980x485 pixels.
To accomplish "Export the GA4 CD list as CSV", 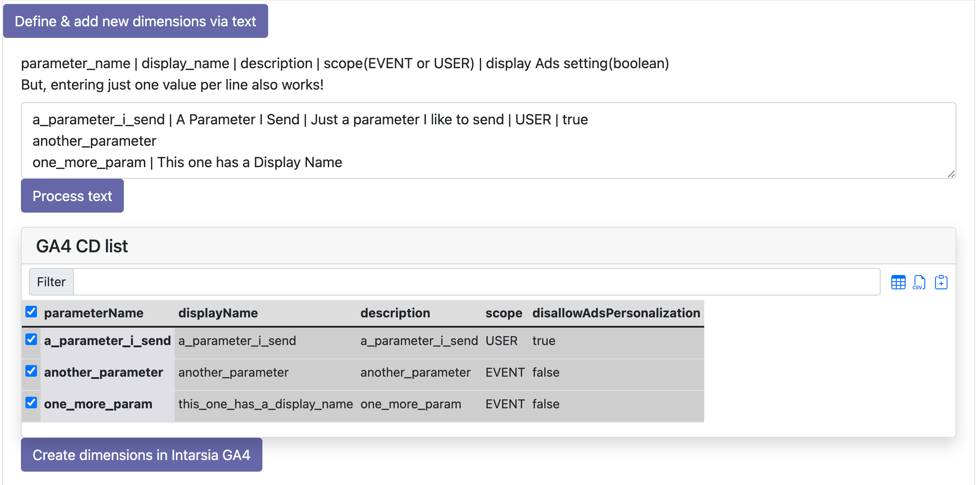I will pyautogui.click(x=919, y=282).
